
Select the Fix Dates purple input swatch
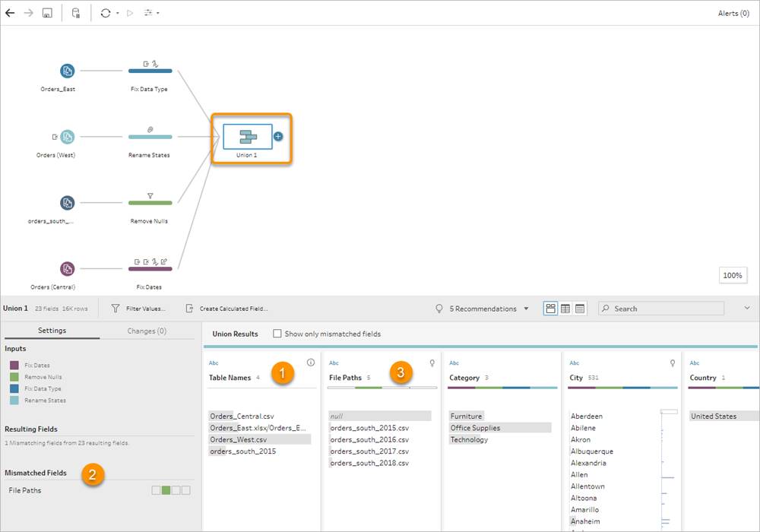(14, 366)
